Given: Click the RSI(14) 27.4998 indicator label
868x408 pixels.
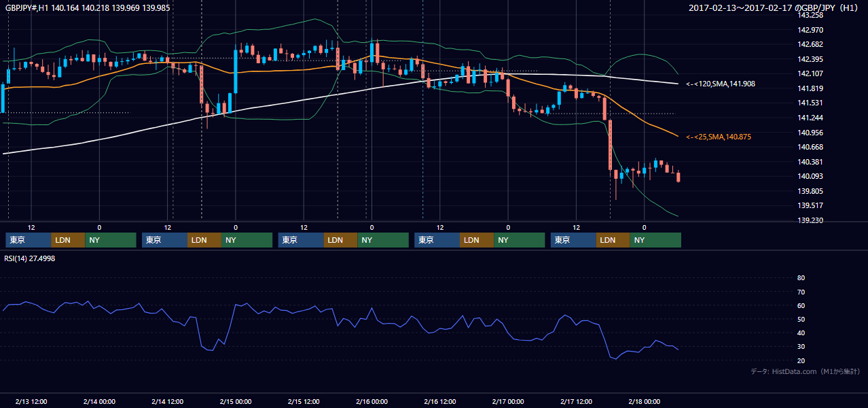Looking at the screenshot, I should [30, 258].
